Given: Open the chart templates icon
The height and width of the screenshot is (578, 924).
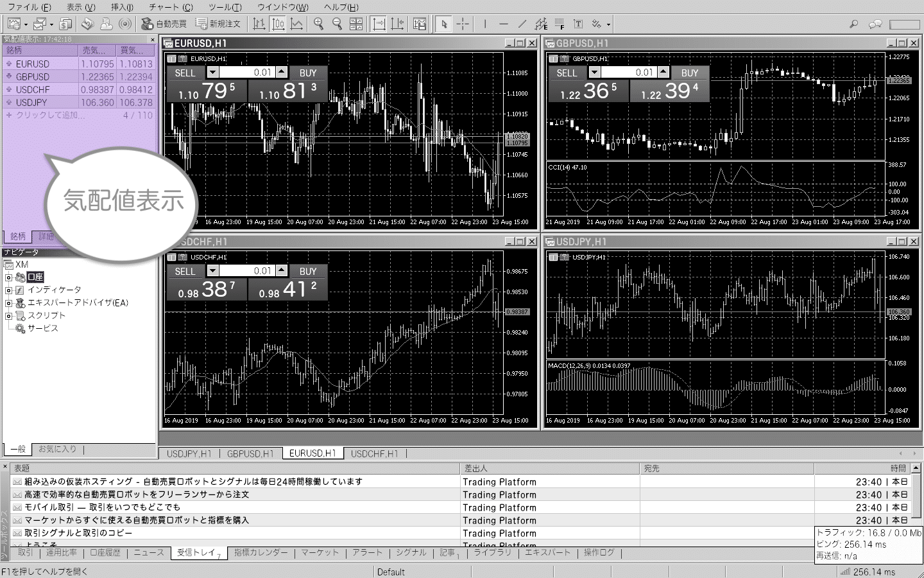Looking at the screenshot, I should [420, 24].
